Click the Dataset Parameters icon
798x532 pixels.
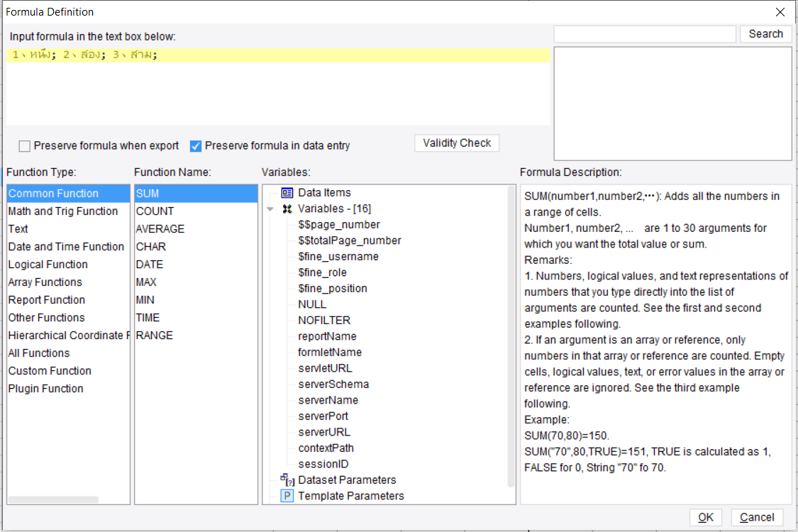coord(287,480)
